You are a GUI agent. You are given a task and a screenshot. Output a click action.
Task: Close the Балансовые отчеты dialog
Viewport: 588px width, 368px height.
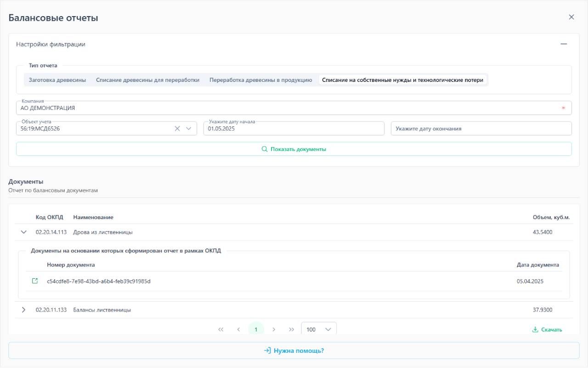(x=571, y=17)
